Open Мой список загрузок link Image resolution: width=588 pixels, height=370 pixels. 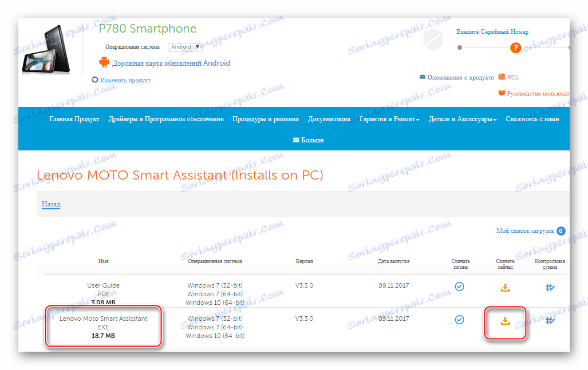(526, 230)
